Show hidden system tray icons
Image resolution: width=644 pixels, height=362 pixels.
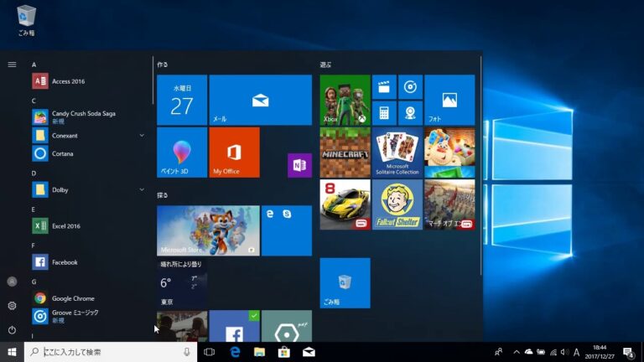(x=517, y=352)
